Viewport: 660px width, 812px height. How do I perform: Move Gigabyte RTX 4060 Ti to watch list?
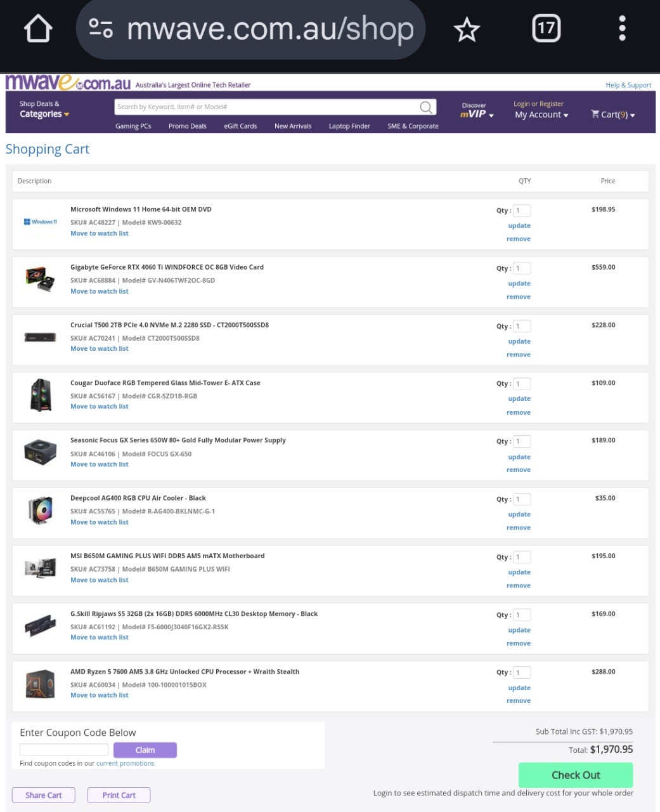click(100, 291)
